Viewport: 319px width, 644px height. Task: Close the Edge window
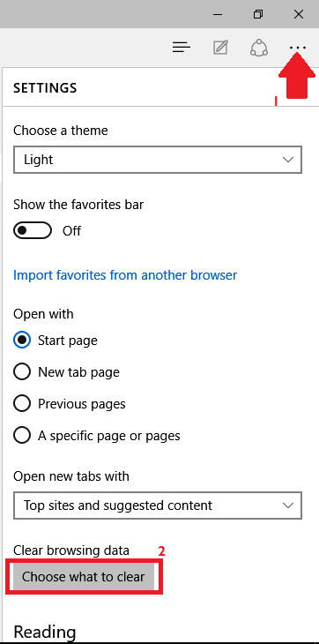click(x=299, y=14)
